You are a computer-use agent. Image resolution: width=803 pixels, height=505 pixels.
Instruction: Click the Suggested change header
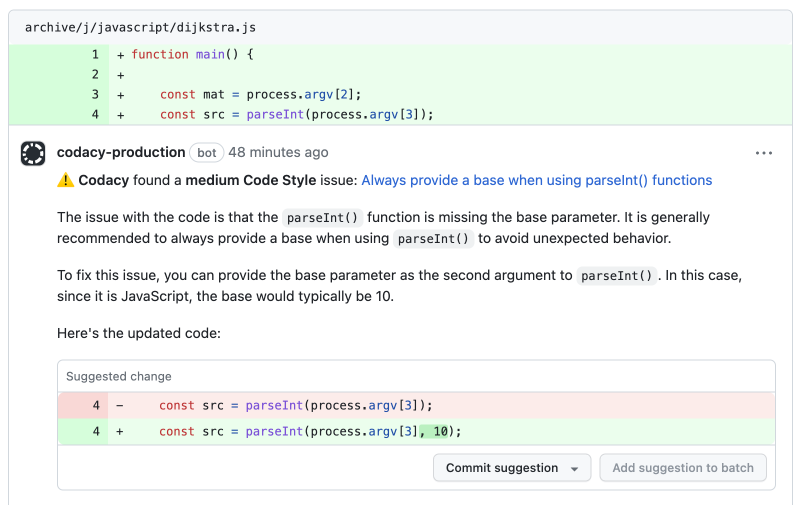(119, 376)
